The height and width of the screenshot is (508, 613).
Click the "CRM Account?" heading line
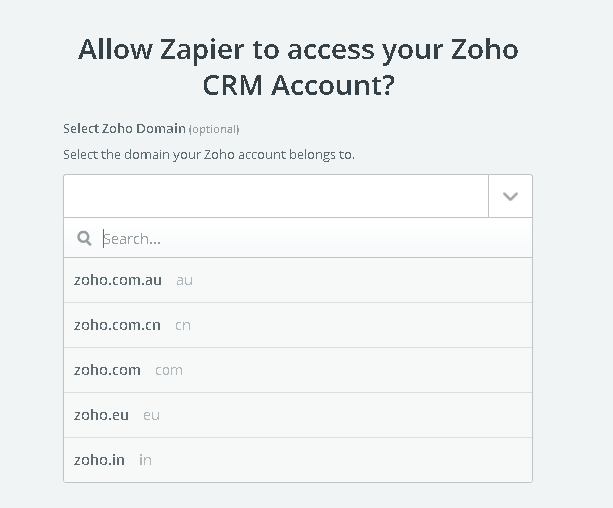(x=298, y=85)
